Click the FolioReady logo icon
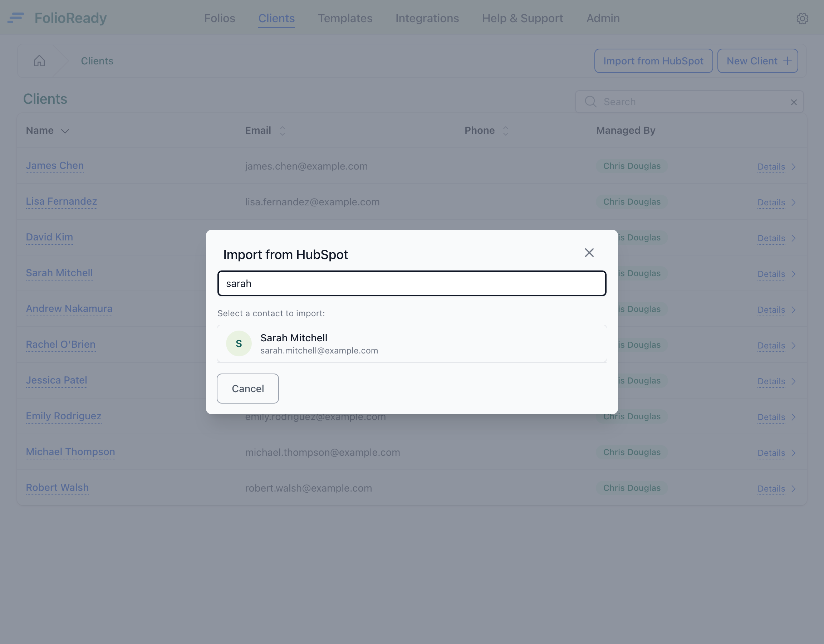The height and width of the screenshot is (644, 824). (x=16, y=18)
